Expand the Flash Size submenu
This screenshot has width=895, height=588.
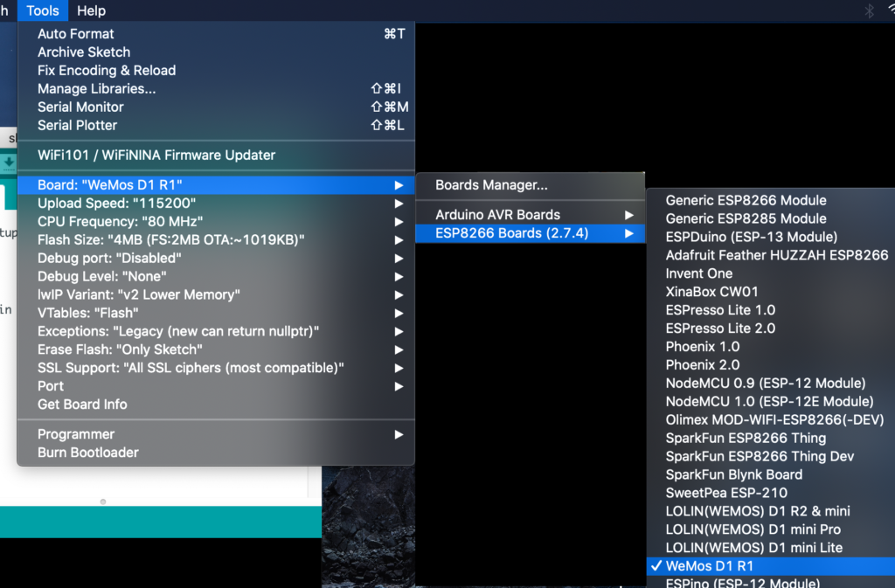tap(217, 239)
